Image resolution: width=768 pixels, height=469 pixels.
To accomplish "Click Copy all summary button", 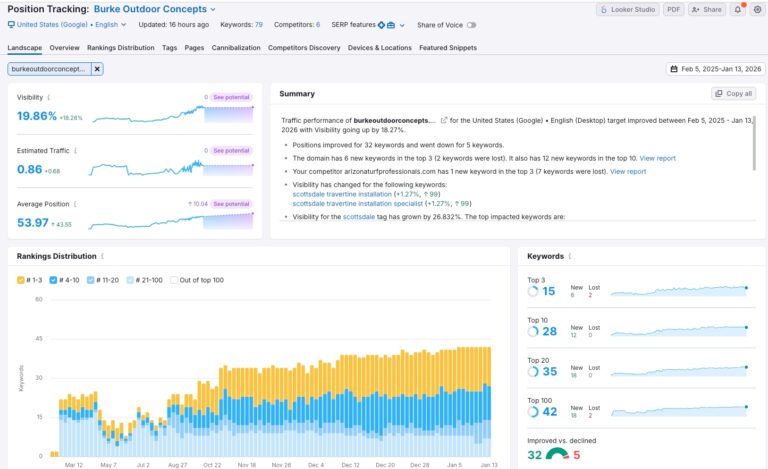I will coord(733,94).
